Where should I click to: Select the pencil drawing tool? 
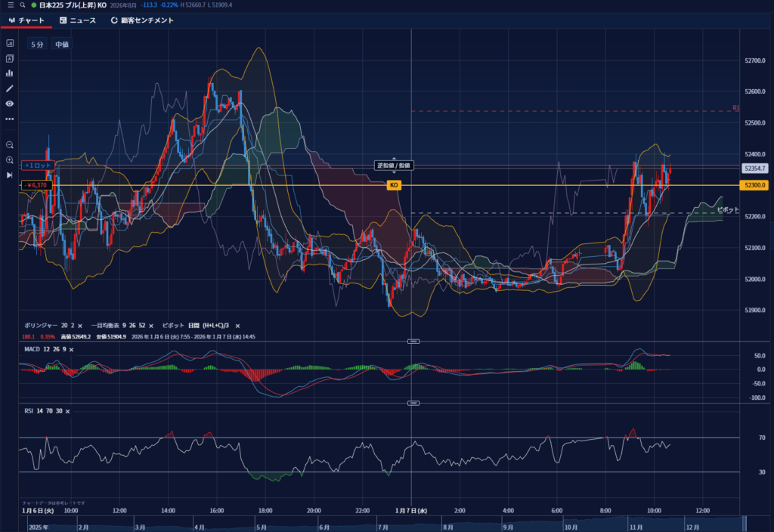10,88
